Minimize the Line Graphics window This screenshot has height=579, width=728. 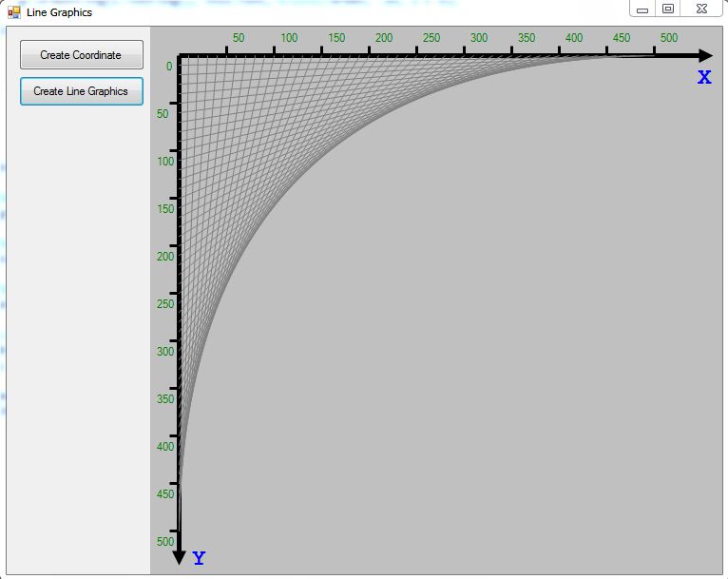[x=642, y=9]
